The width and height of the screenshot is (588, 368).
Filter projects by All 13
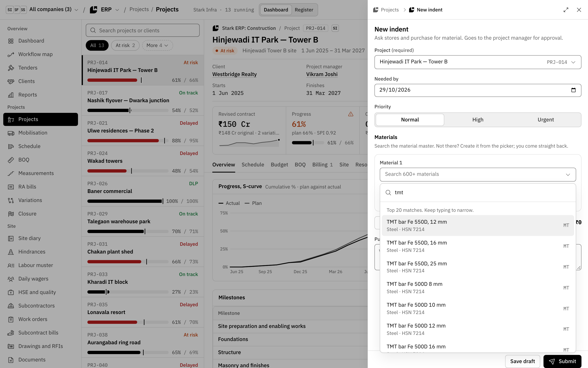[x=97, y=46]
